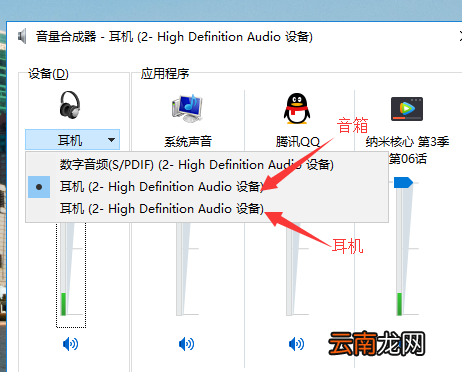Click the 腾讯QQ label
462x372 pixels.
[x=298, y=142]
